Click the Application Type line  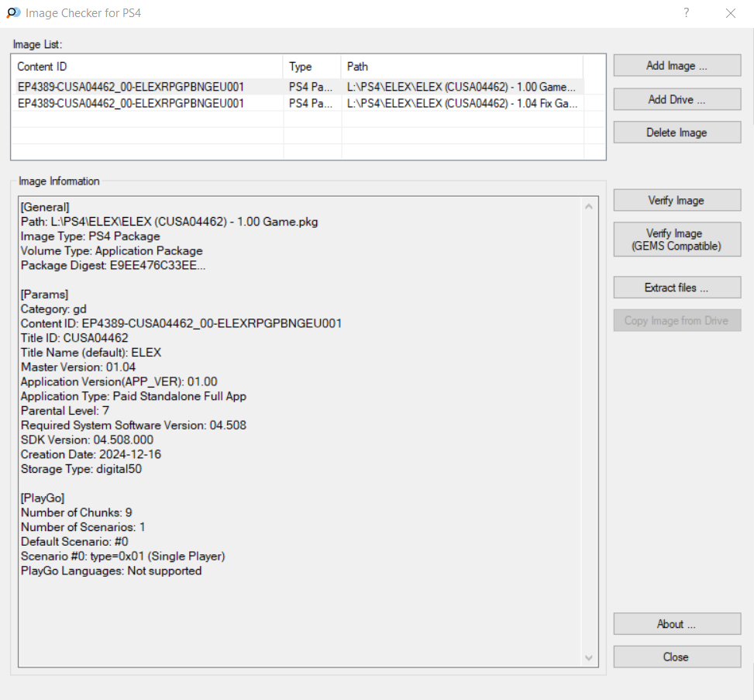[x=134, y=396]
